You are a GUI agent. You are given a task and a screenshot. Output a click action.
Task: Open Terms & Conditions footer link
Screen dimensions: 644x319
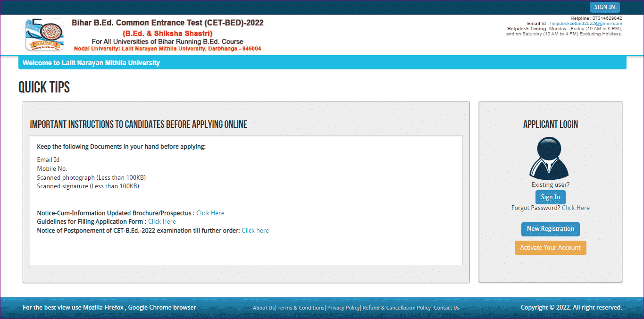click(301, 308)
